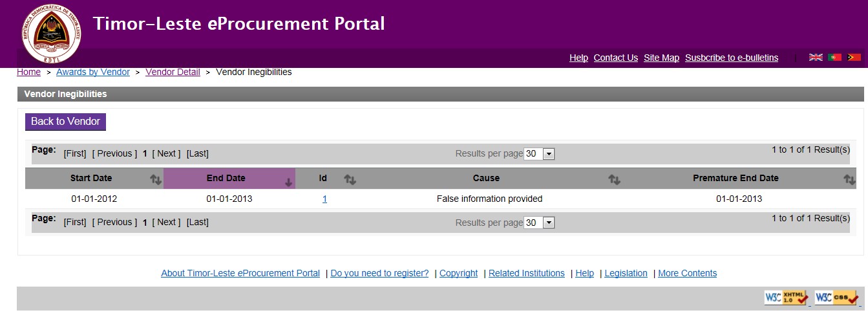Image resolution: width=868 pixels, height=317 pixels.
Task: Sort by Premature End Date arrows
Action: pos(849,180)
